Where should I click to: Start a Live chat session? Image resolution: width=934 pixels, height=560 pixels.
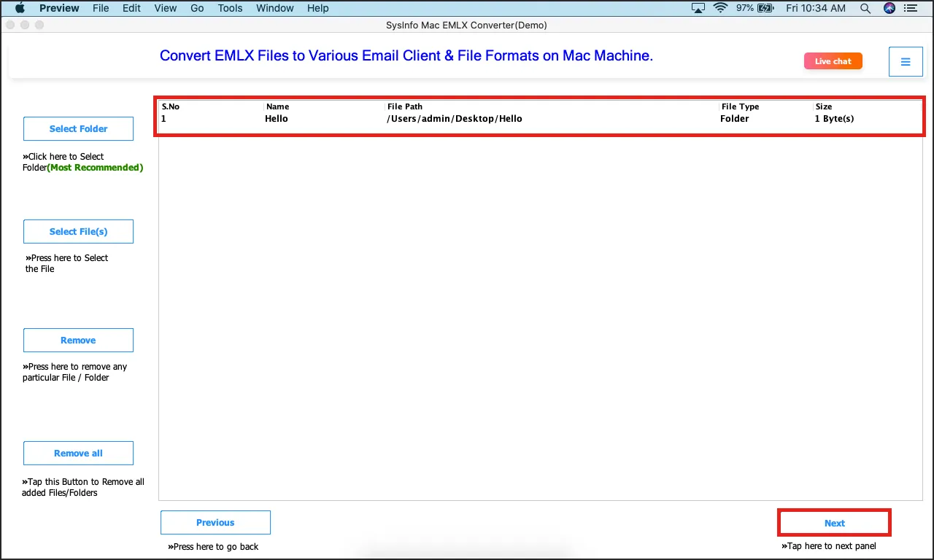point(833,61)
